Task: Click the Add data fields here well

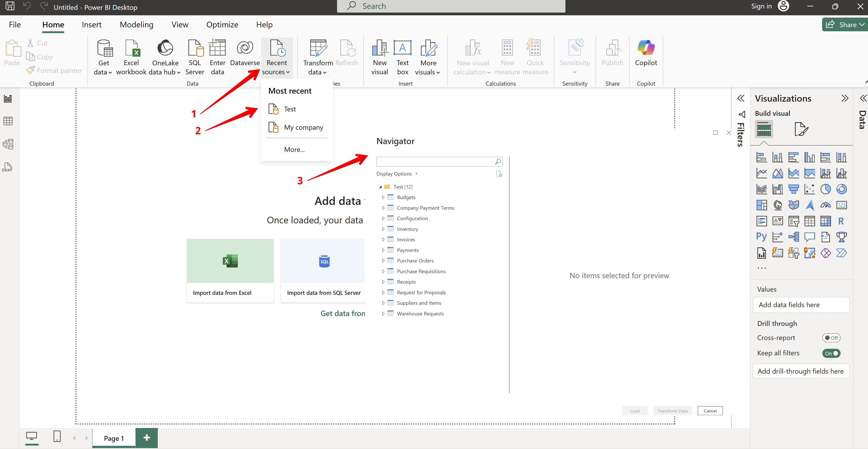Action: 801,305
